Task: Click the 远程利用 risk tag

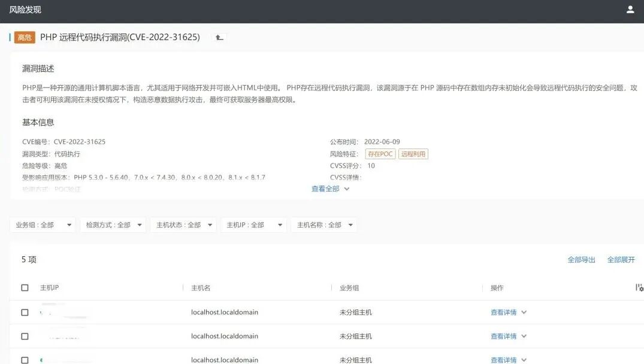Action: pos(413,154)
